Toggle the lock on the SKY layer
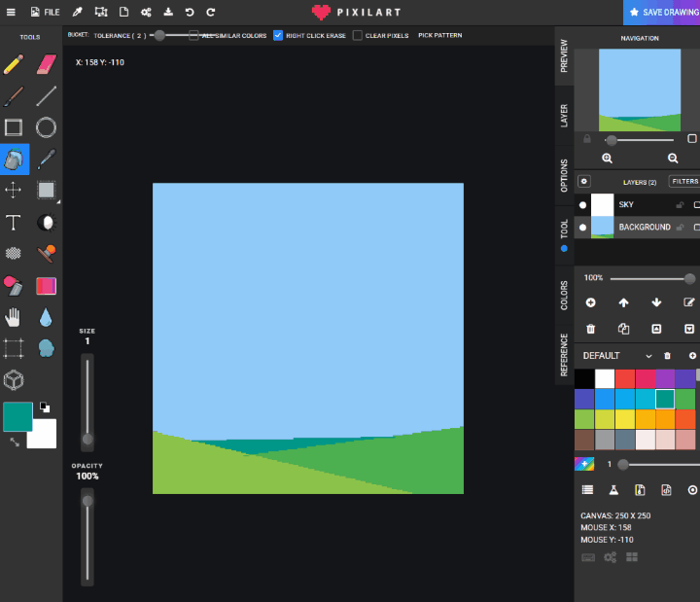Image resolution: width=700 pixels, height=602 pixels. (680, 205)
